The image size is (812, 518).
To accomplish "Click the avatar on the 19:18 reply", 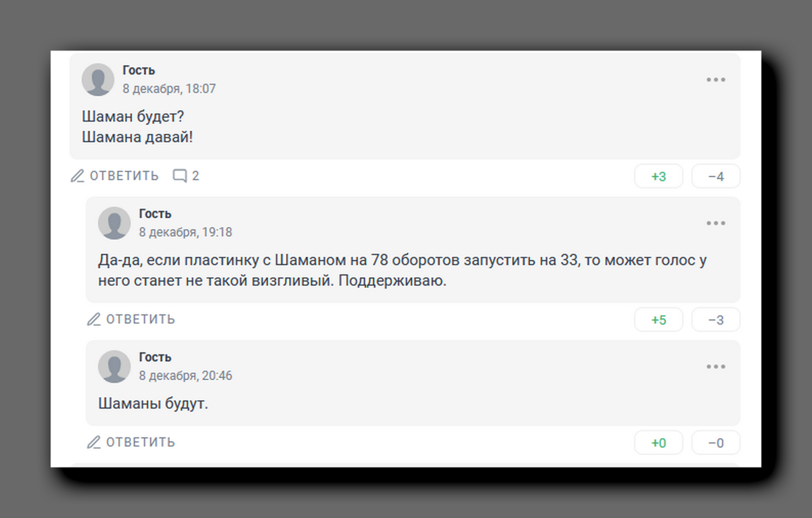I will [114, 222].
